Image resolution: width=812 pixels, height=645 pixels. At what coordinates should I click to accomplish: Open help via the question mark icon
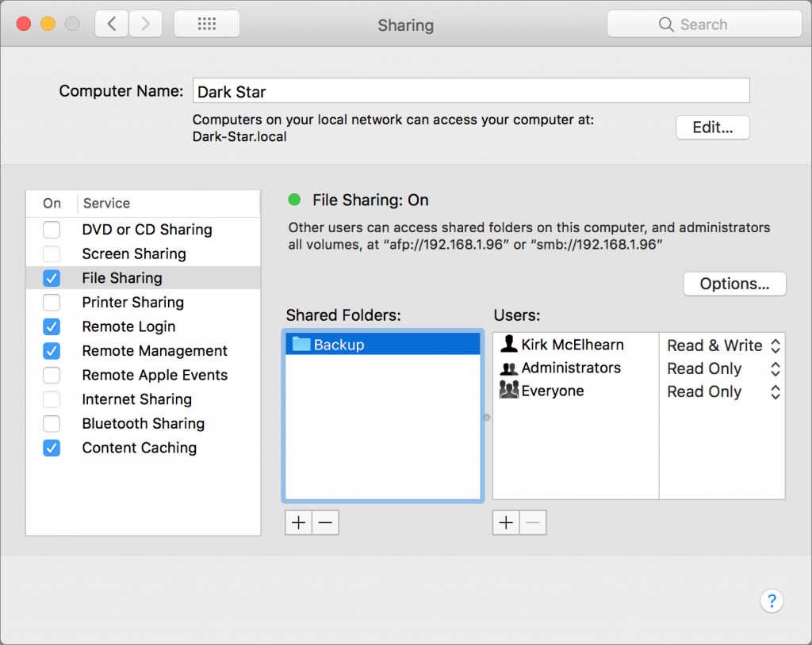click(772, 601)
